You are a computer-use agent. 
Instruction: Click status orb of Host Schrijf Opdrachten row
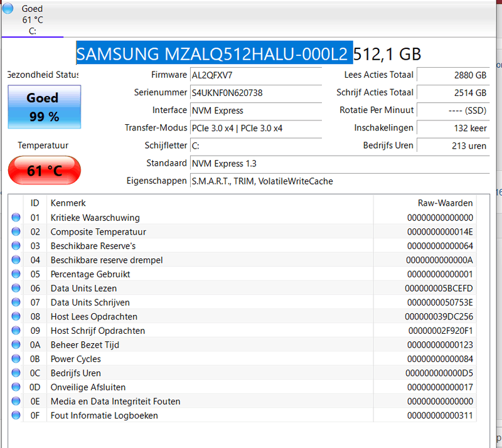16,331
